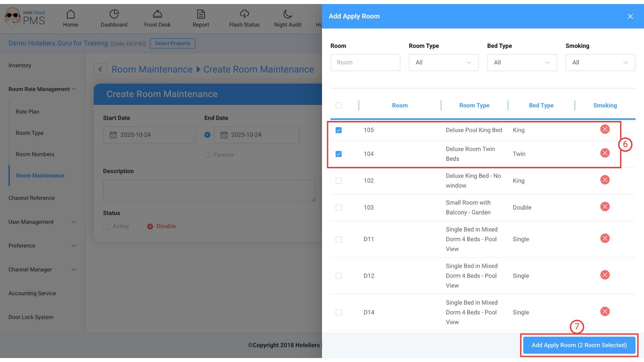Open the Bed Type filter dropdown
The image size is (644, 362).
(522, 62)
